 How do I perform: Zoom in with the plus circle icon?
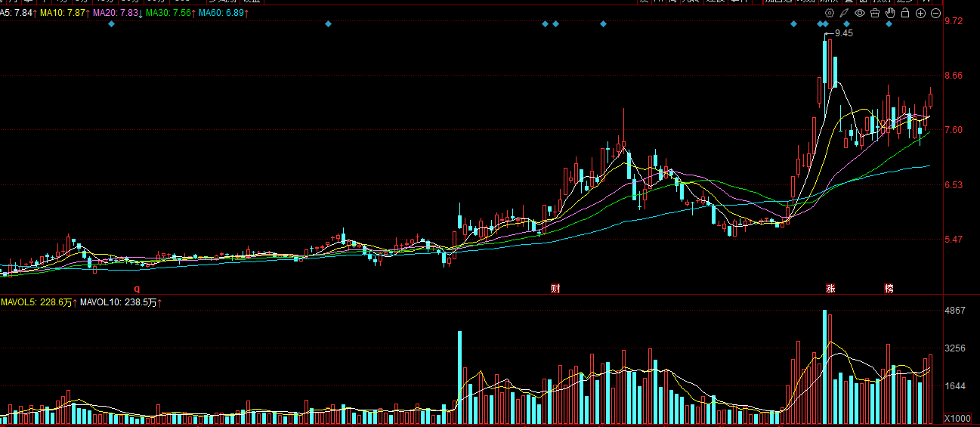(920, 13)
